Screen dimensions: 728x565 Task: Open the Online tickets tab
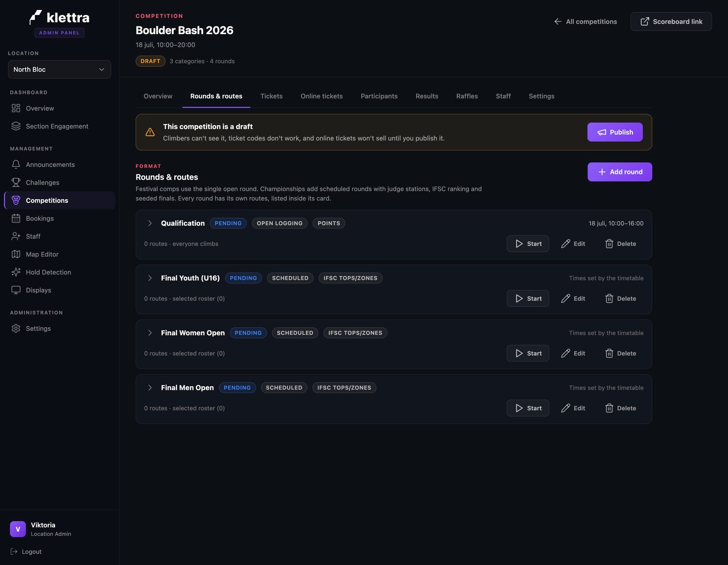click(322, 96)
